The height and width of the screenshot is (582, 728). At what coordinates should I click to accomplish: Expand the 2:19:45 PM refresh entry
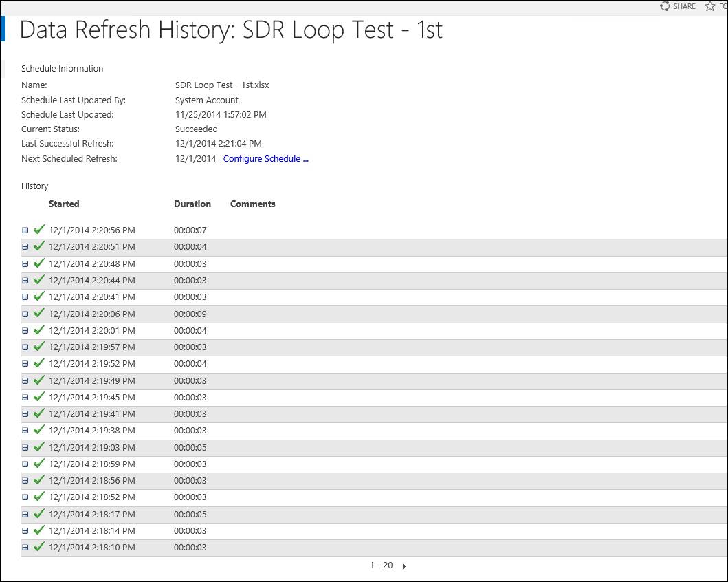pyautogui.click(x=25, y=398)
